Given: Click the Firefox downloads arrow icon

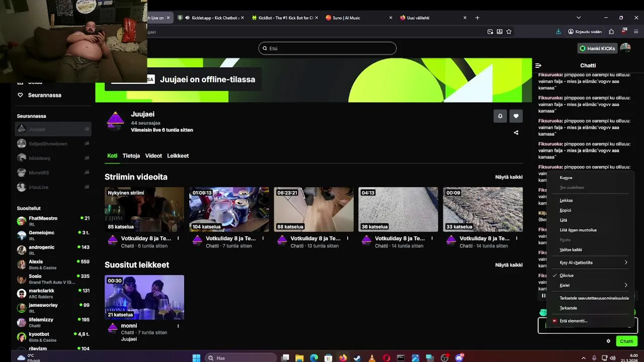Looking at the screenshot, I should [558, 32].
